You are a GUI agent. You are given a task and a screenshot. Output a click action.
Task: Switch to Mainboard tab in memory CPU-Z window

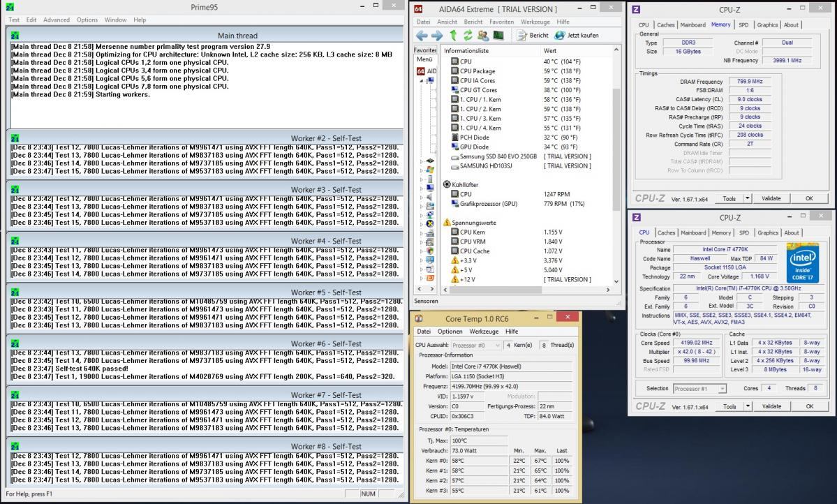pos(693,24)
